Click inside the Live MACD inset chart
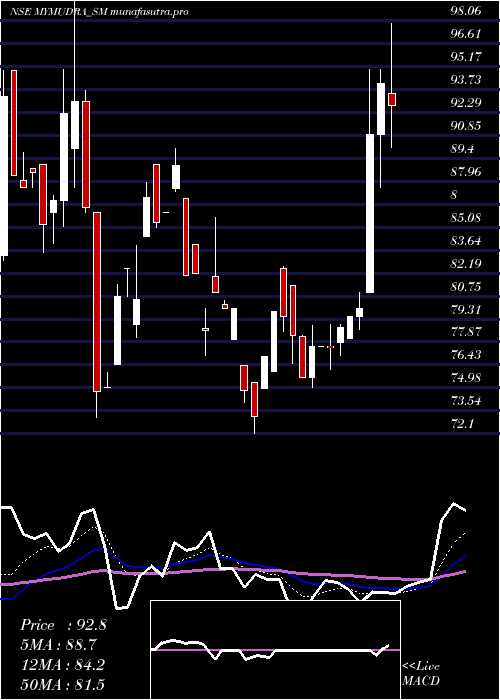The width and height of the screenshot is (500, 700). (x=275, y=650)
